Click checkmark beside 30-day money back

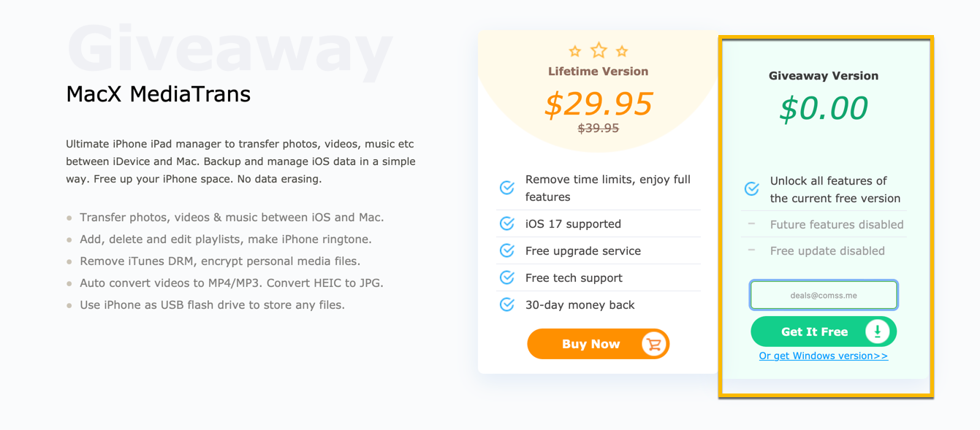coord(506,304)
